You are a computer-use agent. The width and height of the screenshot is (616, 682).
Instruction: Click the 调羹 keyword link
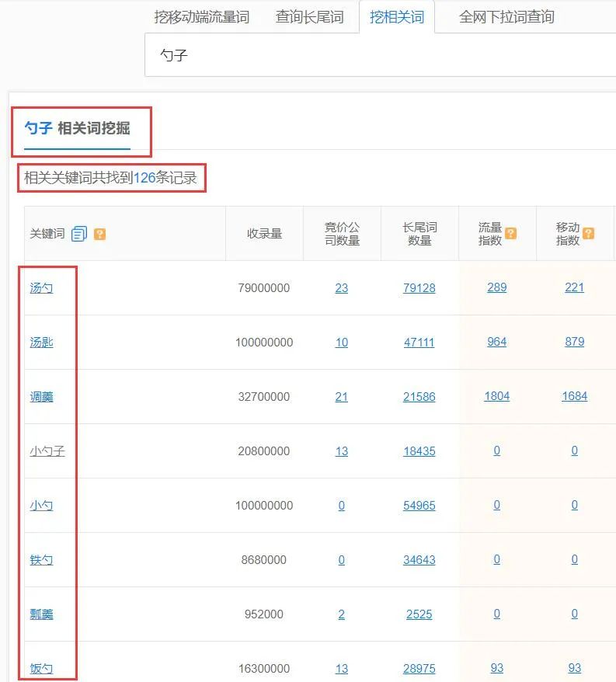(41, 397)
